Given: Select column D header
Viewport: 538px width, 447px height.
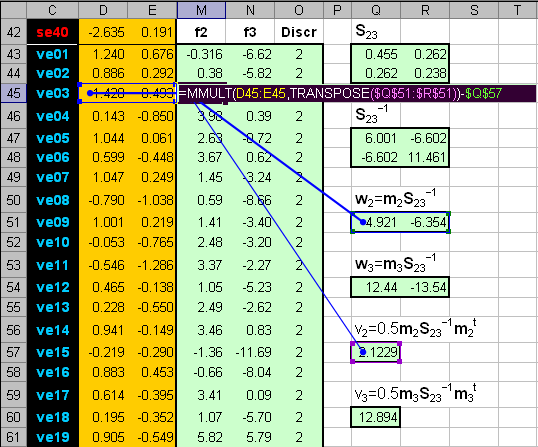Looking at the screenshot, I should (103, 10).
